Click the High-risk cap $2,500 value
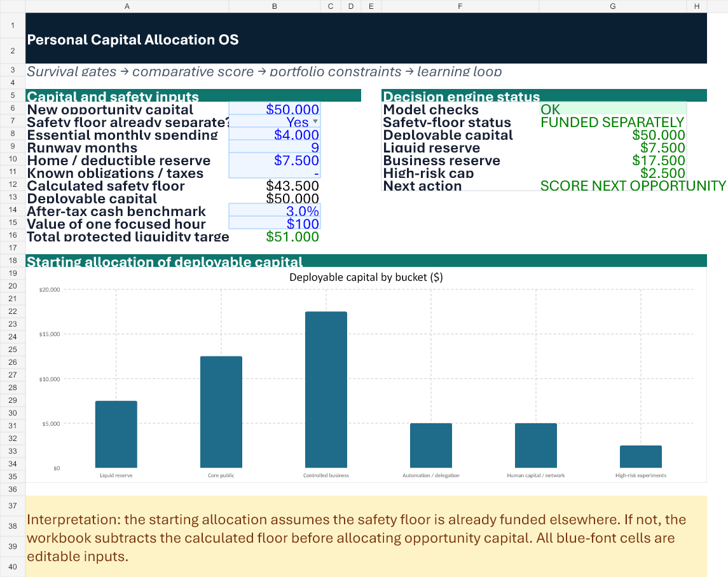This screenshot has height=577, width=728. pos(663,173)
